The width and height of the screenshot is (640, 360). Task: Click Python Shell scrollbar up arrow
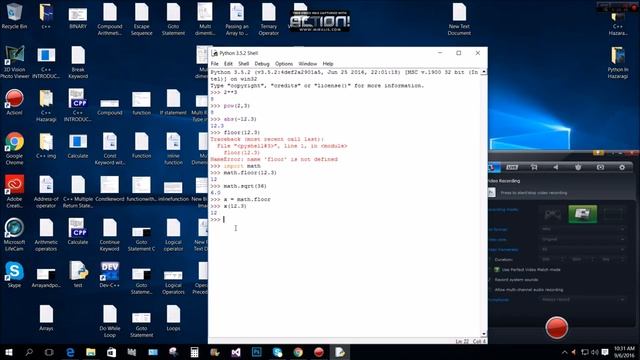tap(484, 72)
